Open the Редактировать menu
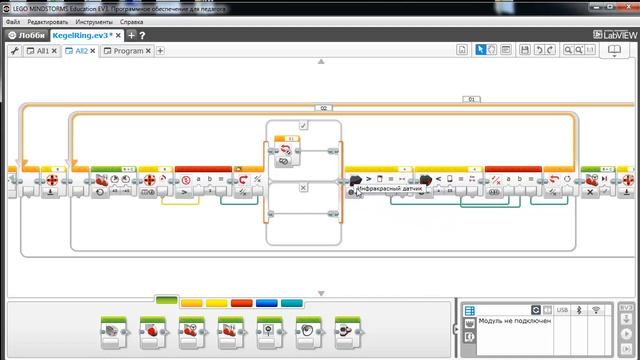This screenshot has width=640, height=360. (48, 22)
